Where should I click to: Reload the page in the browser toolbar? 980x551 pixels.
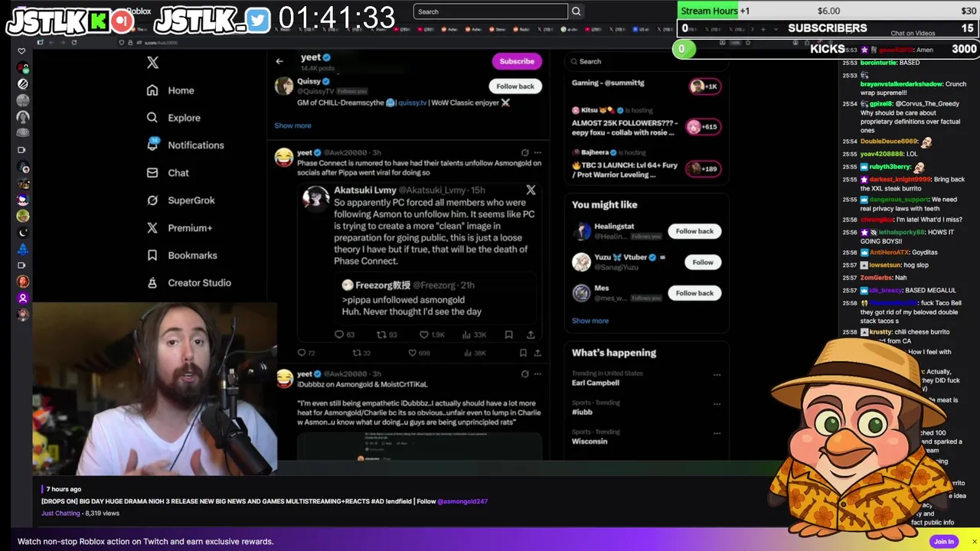73,43
